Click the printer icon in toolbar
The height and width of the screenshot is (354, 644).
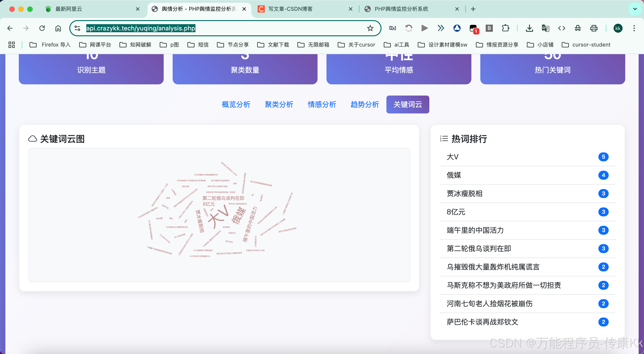click(x=594, y=28)
